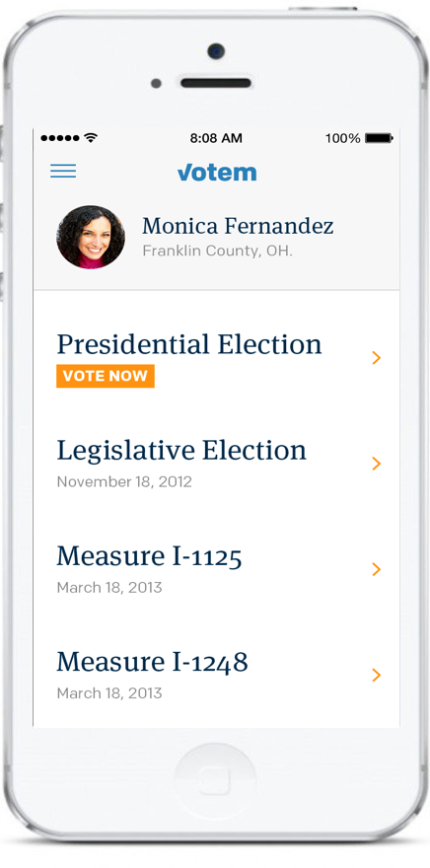Tap the 8:08 AM clock
The width and height of the screenshot is (430, 868).
pyautogui.click(x=216, y=138)
